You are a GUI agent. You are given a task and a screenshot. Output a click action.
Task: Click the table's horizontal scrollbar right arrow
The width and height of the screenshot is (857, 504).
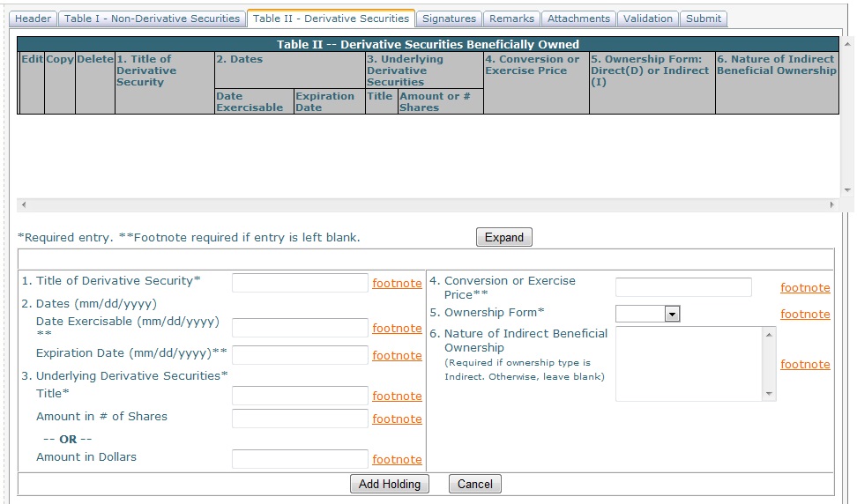pyautogui.click(x=831, y=204)
